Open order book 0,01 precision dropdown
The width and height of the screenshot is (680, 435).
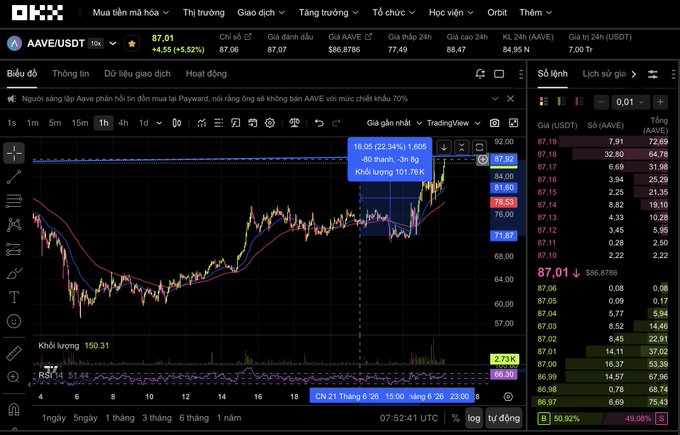(x=630, y=102)
